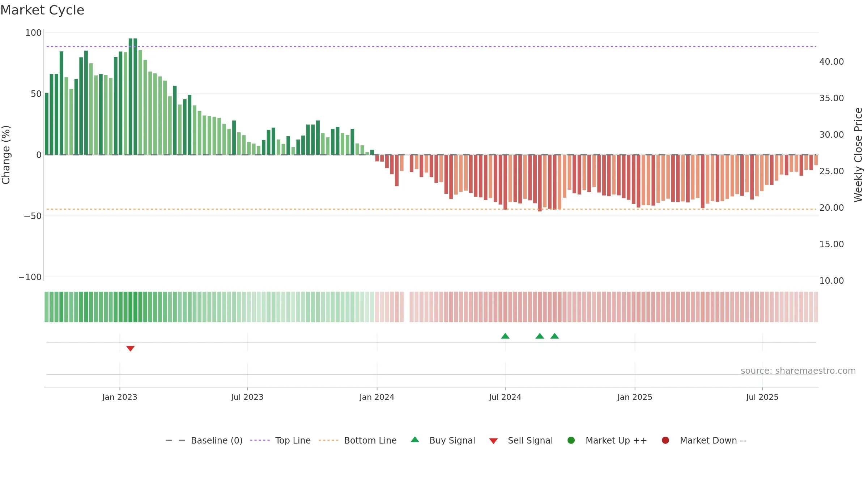Click the red Market Down circle icon
Viewport: 868px width, 488px height.
(665, 440)
